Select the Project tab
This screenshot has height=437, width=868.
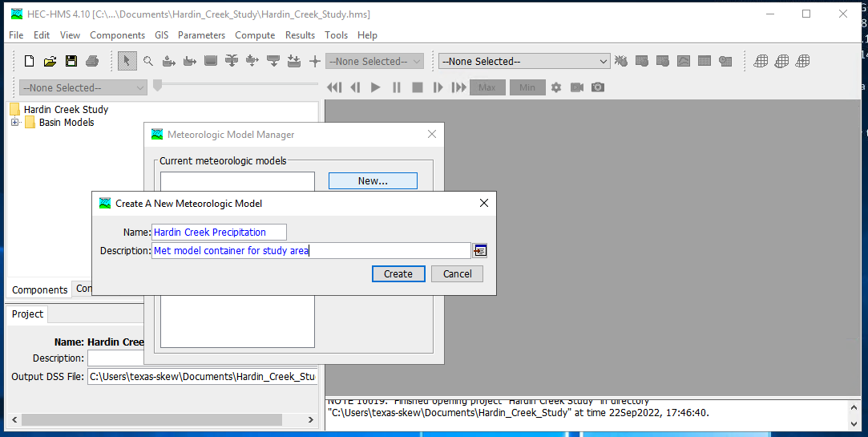27,314
